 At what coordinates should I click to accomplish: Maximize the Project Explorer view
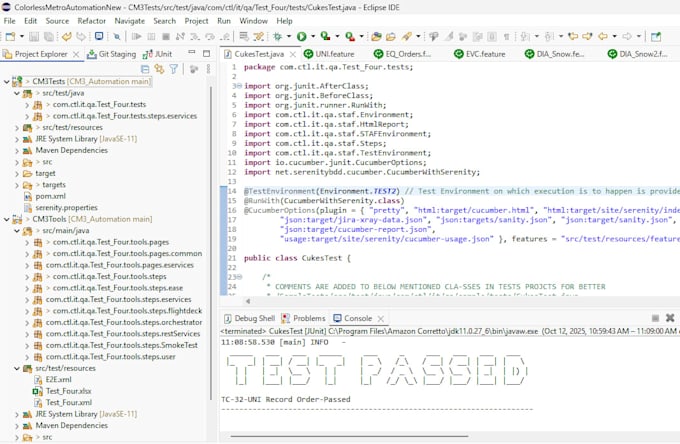point(206,53)
